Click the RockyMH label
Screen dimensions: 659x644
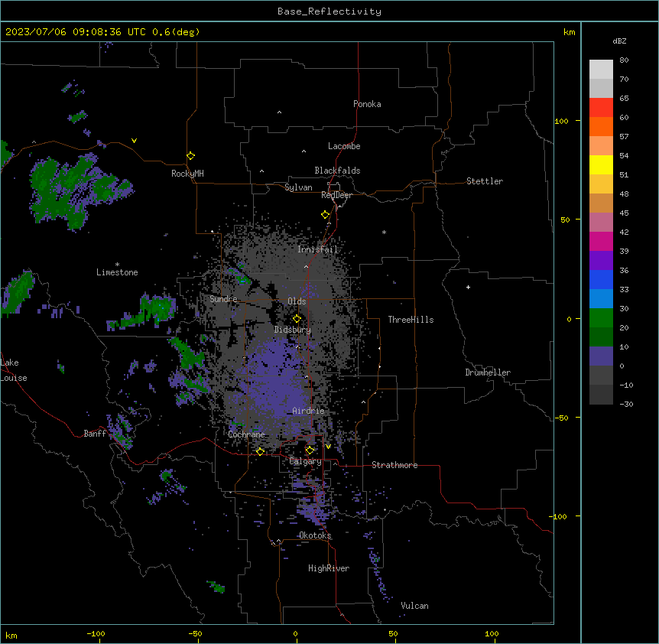point(187,173)
